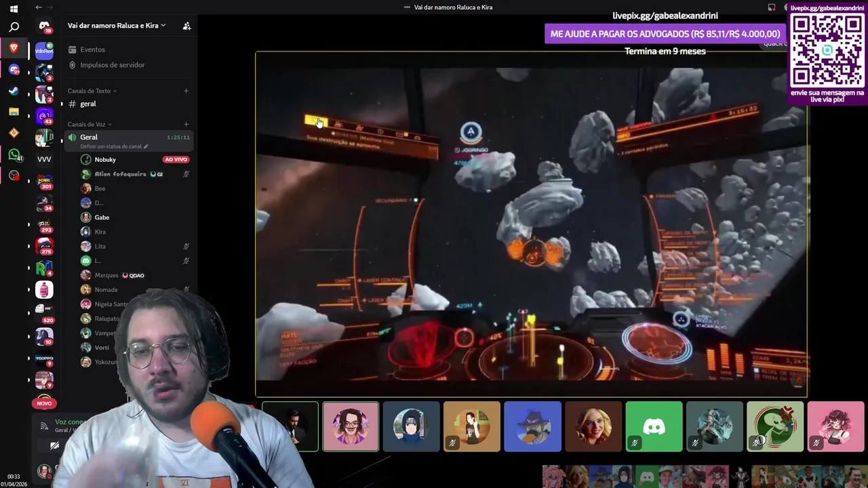Open Windows Start menu

click(14, 9)
